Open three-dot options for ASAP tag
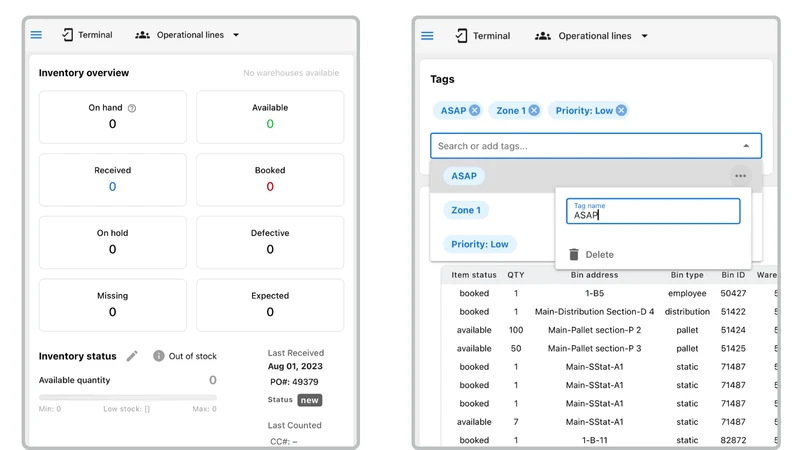This screenshot has width=800, height=450. click(x=740, y=176)
